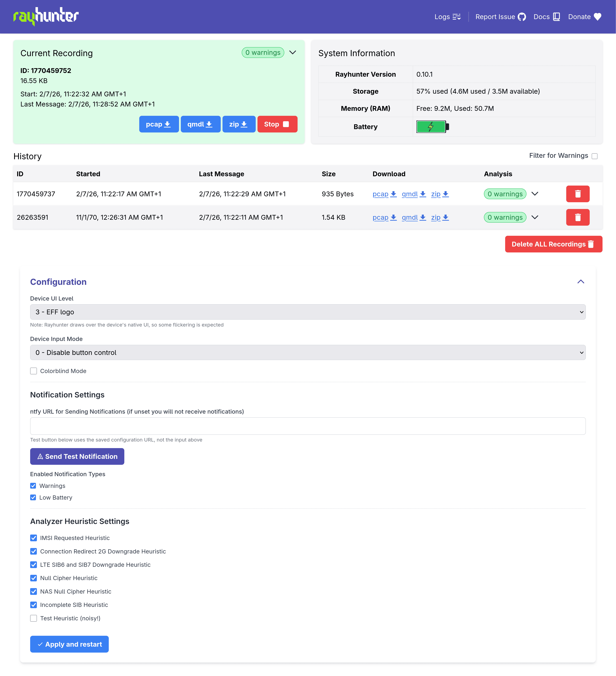Open the Device UI Level dropdown

pyautogui.click(x=308, y=312)
